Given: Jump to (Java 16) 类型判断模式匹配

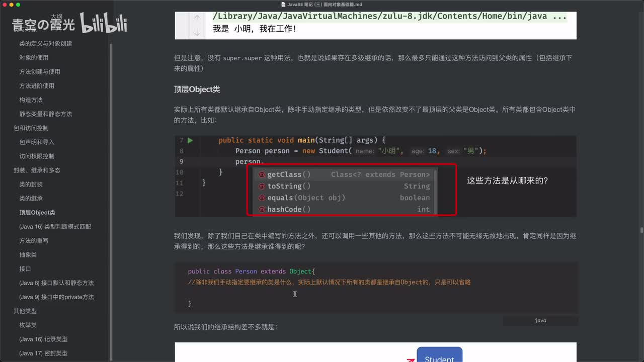Looking at the screenshot, I should click(55, 227).
